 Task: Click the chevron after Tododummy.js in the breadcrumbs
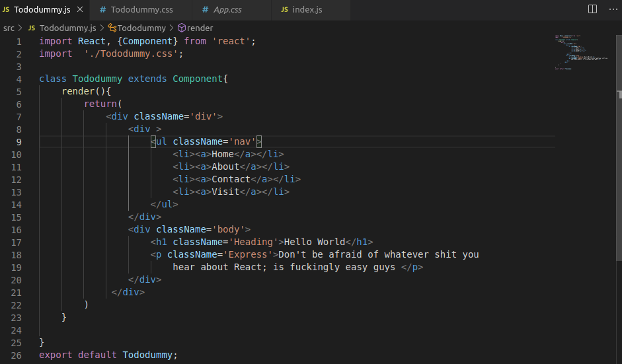(x=102, y=28)
